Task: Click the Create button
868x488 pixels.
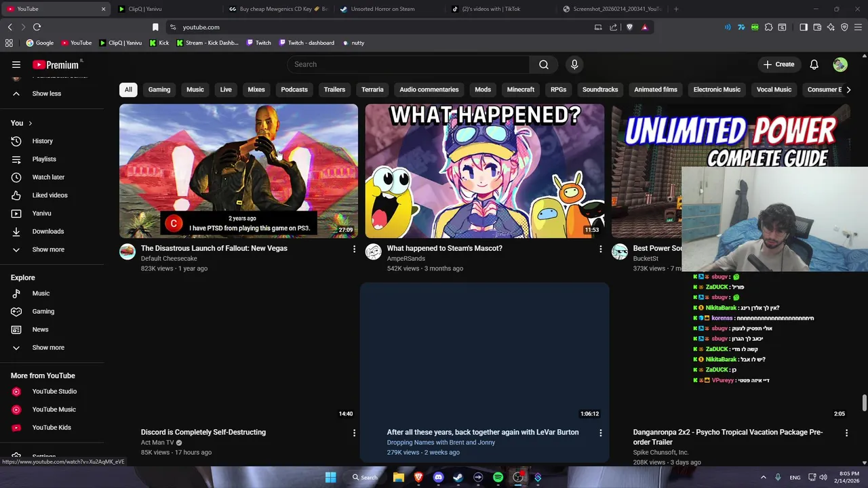Action: [x=778, y=64]
